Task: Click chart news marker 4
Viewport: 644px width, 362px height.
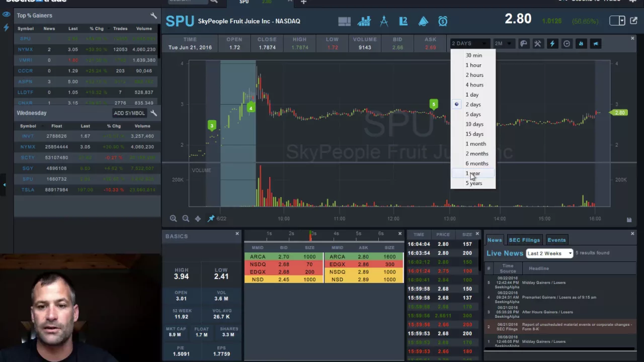Action: [x=251, y=108]
